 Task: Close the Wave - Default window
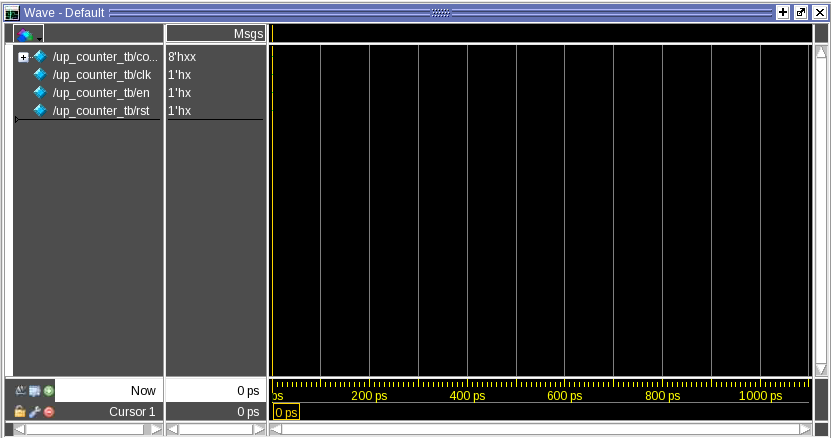[x=819, y=12]
